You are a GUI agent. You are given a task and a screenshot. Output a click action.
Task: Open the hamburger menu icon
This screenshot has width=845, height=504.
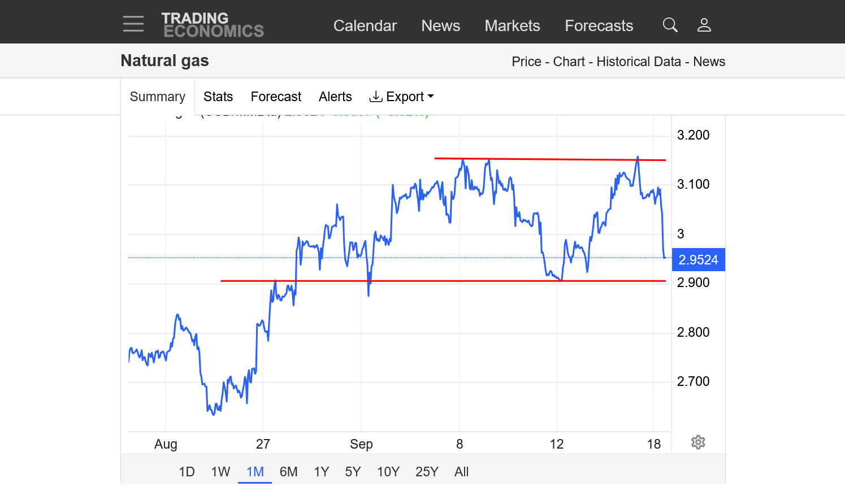pyautogui.click(x=133, y=24)
